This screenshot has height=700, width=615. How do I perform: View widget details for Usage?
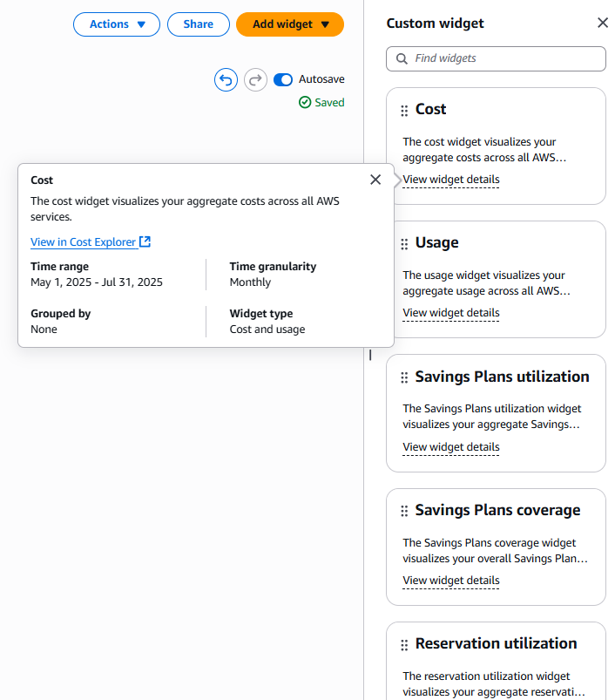451,313
